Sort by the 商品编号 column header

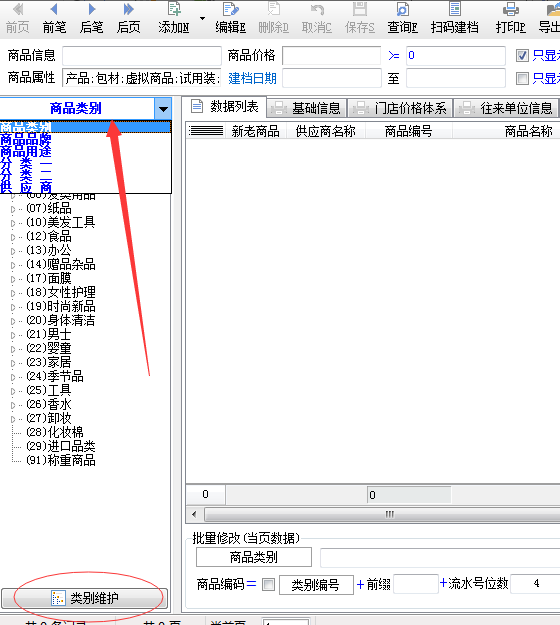(409, 131)
